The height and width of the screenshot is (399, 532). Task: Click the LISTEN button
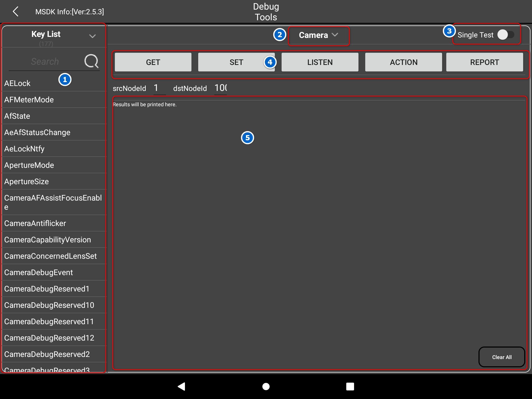click(320, 62)
